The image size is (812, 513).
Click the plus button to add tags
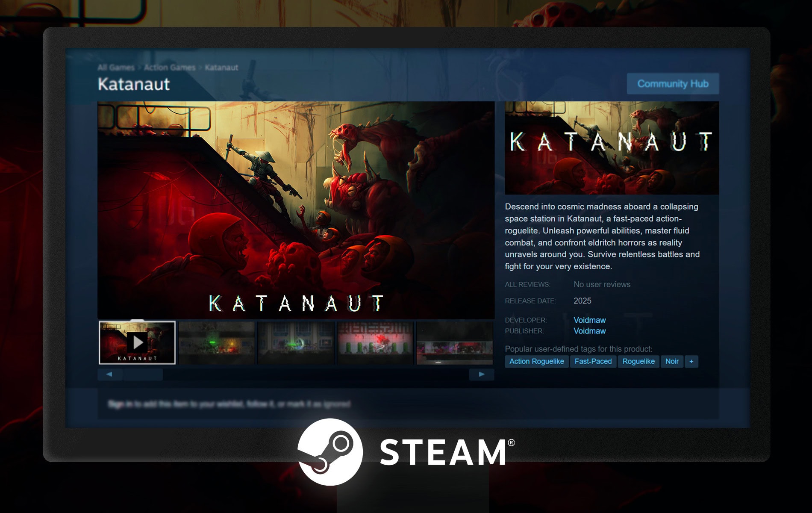click(691, 362)
